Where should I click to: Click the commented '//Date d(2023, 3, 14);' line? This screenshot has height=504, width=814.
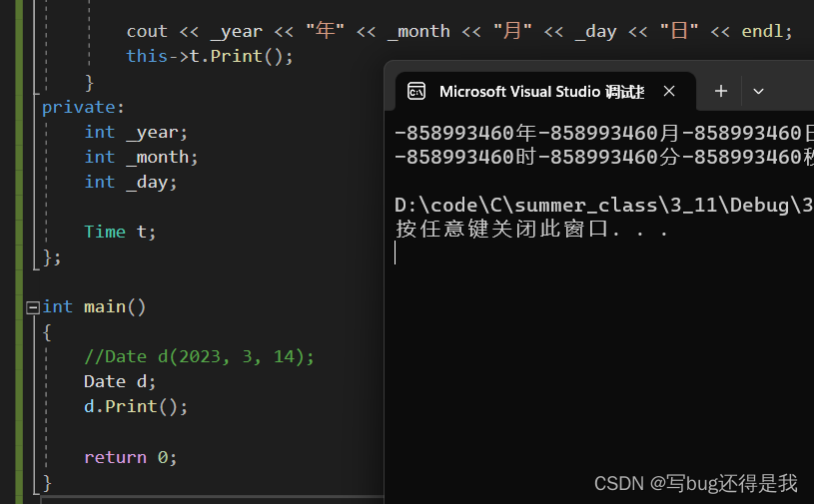point(199,356)
